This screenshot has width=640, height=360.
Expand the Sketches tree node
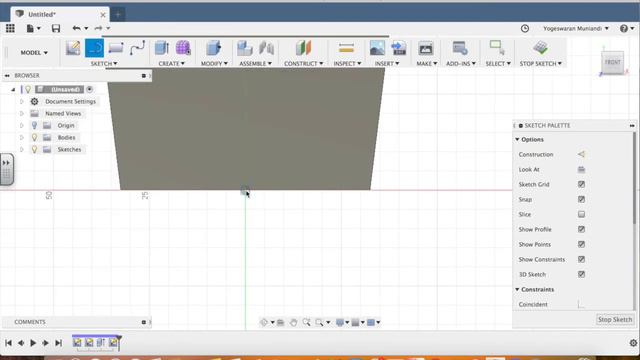coord(22,150)
